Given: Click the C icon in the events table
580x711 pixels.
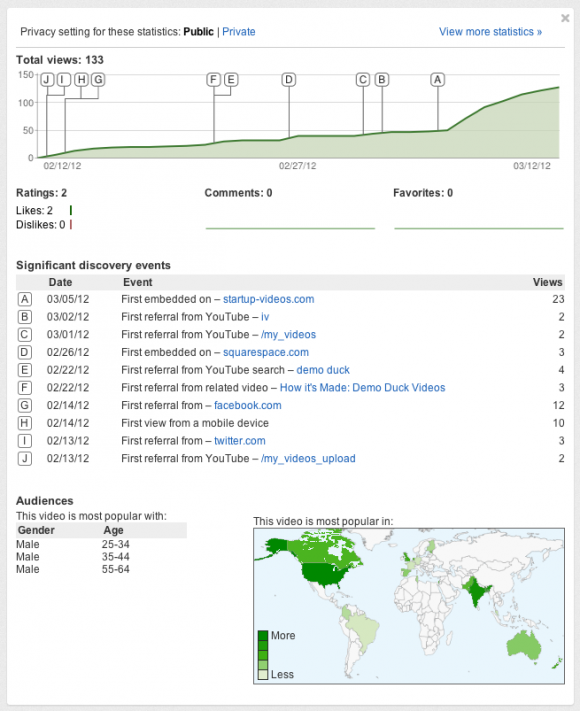Looking at the screenshot, I should click(24, 335).
